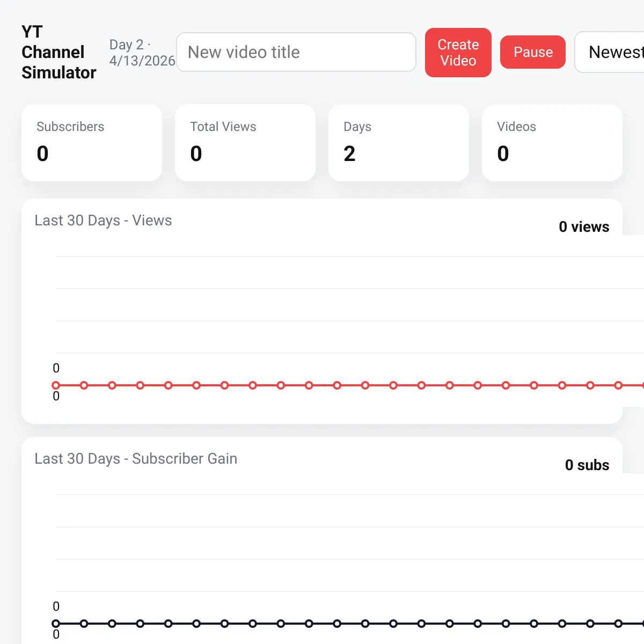This screenshot has width=644, height=644.
Task: Click the Last 30 Days - Views chart title
Action: 103,221
